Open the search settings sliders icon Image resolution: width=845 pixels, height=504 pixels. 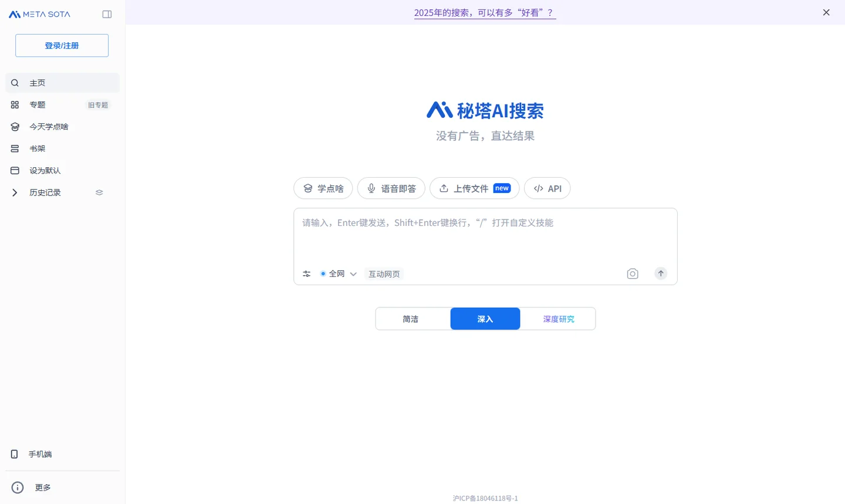[x=306, y=273]
